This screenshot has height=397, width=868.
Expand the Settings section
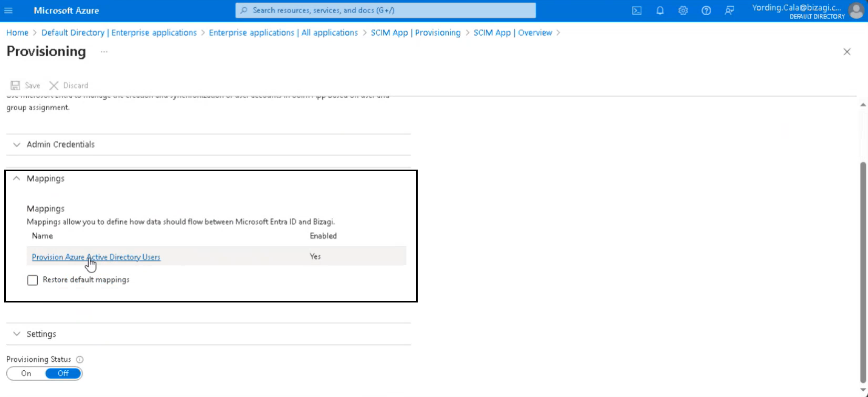click(208, 334)
